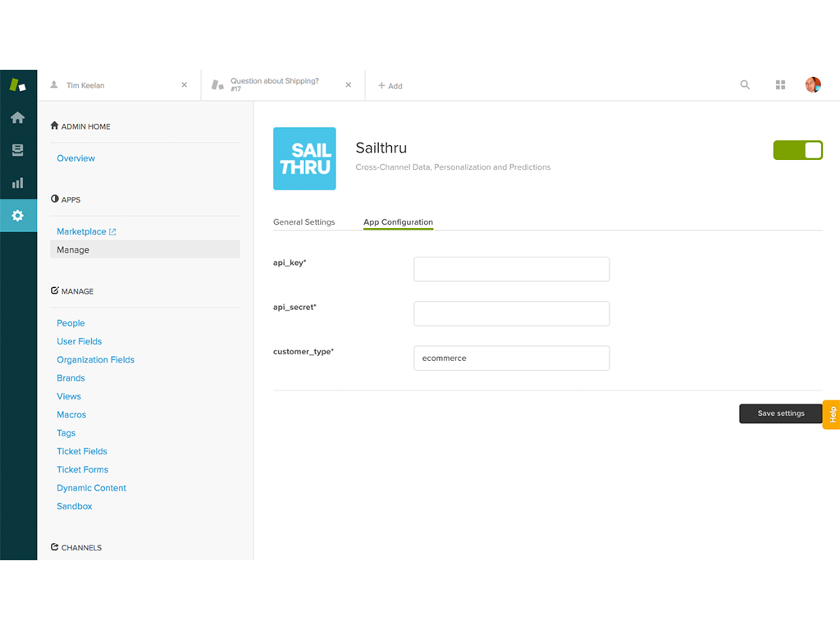Disable the Sailthru app toggle
This screenshot has height=630, width=840.
[797, 150]
